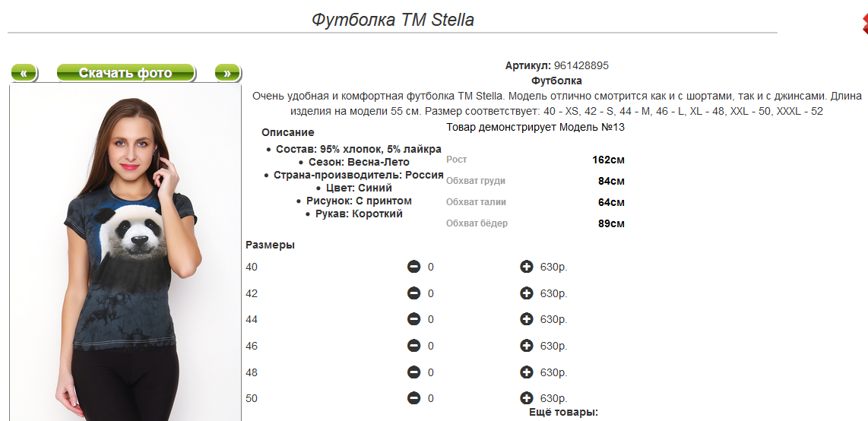Screen dimensions: 868x421
Task: Select the article number 961428895
Action: pyautogui.click(x=581, y=66)
